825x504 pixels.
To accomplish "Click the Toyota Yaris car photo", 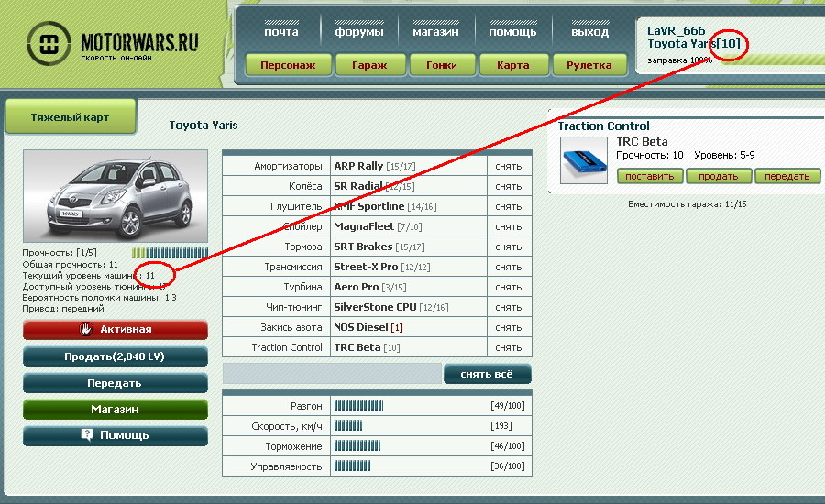I will [115, 196].
